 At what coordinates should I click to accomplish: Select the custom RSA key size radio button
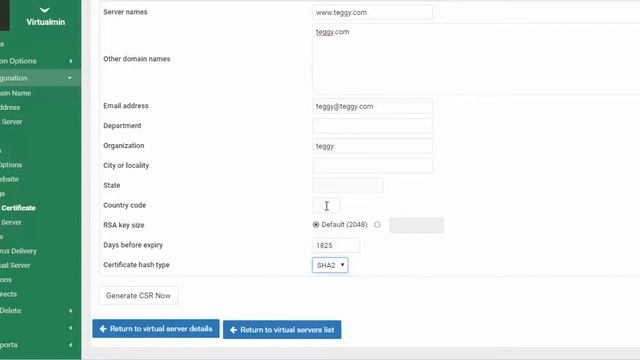click(x=377, y=224)
